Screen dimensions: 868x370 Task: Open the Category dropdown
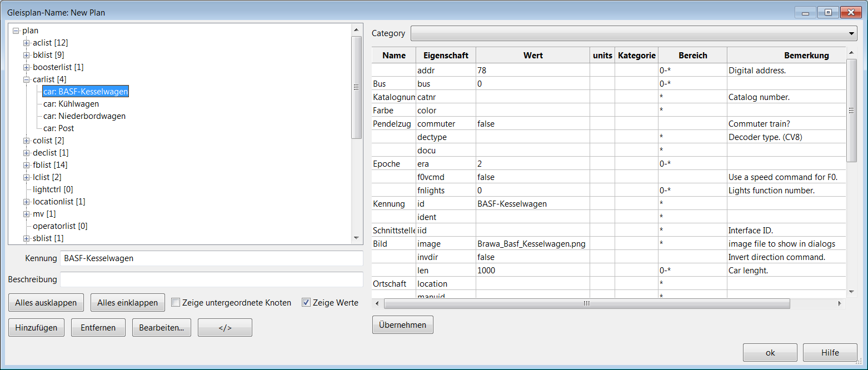pos(633,33)
